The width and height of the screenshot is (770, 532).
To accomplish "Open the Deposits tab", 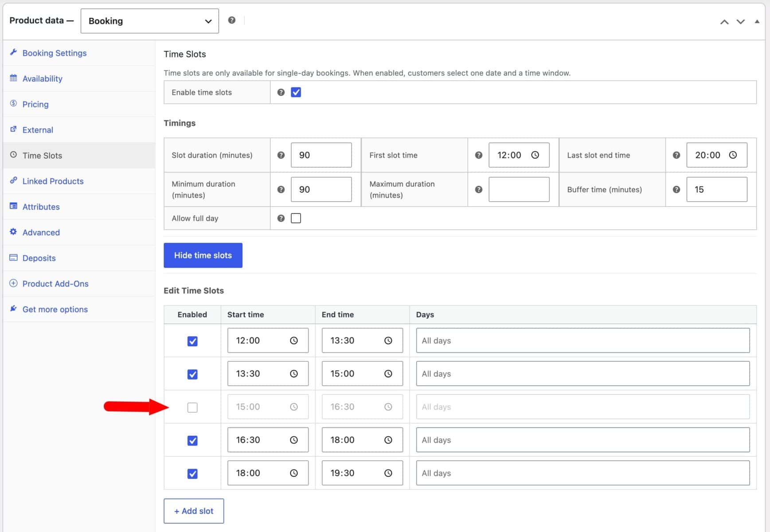I will pos(79,258).
